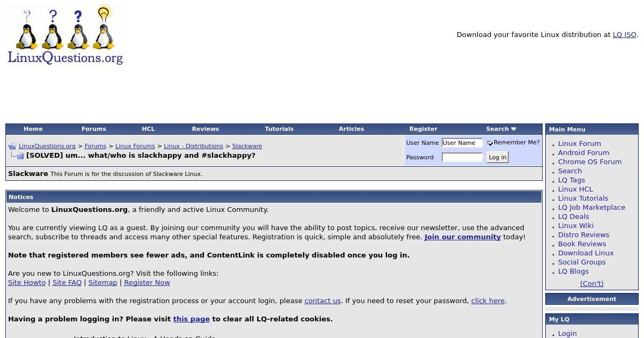Screen dimensions: 644x338
Task: Open the Search dropdown menu
Action: click(x=501, y=129)
